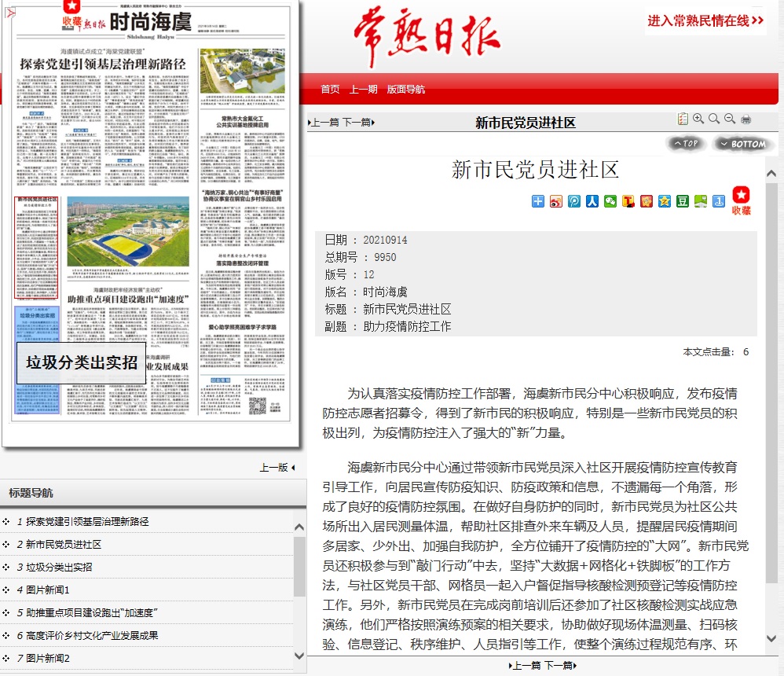This screenshot has width=784, height=676.
Task: Share via the green landscape icon
Action: [x=701, y=201]
